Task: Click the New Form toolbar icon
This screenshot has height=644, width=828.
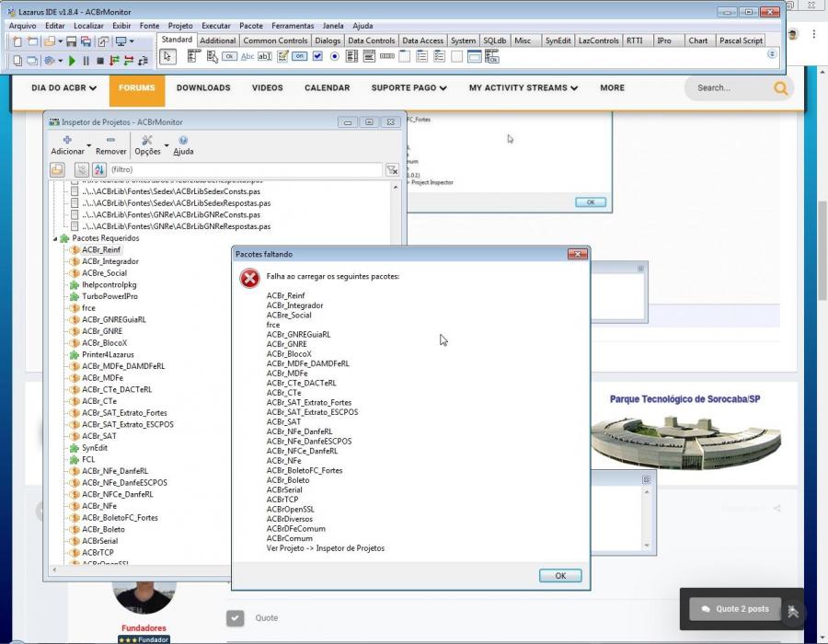Action: 33,41
